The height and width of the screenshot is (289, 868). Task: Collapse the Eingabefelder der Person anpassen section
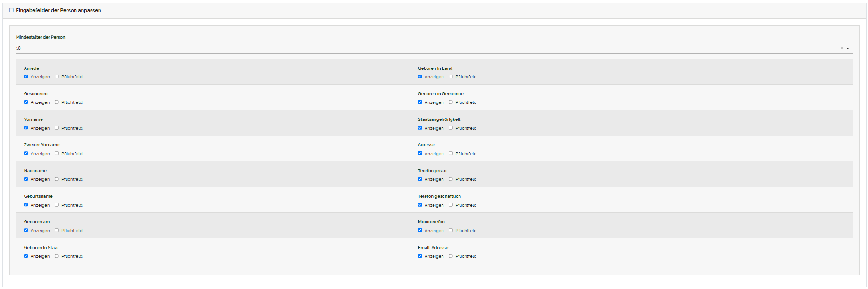[x=11, y=10]
